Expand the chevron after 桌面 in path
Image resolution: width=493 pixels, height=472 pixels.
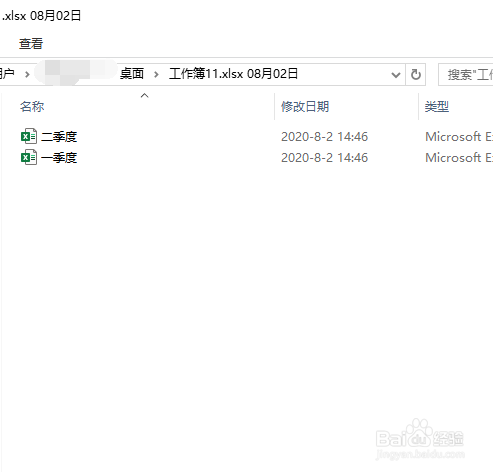(156, 74)
